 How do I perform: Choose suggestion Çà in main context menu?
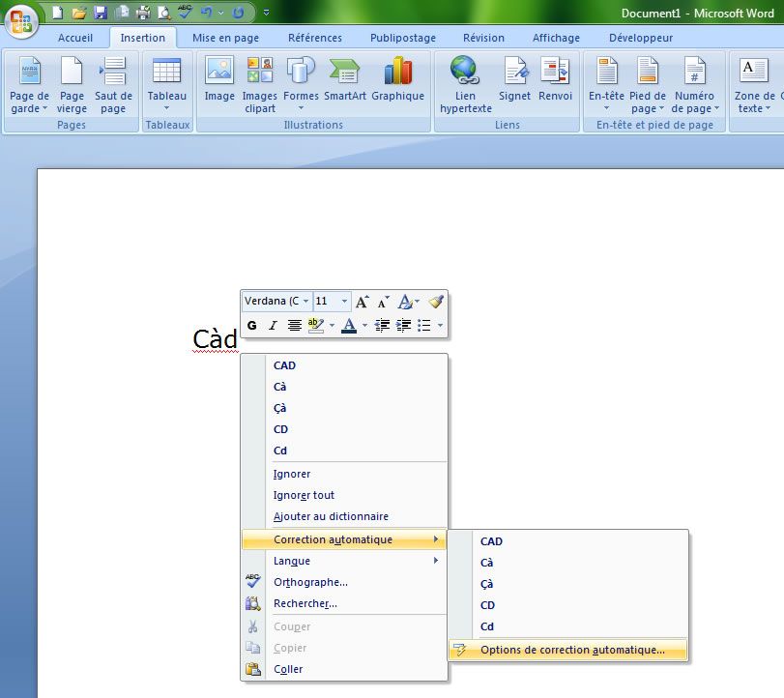[344, 408]
